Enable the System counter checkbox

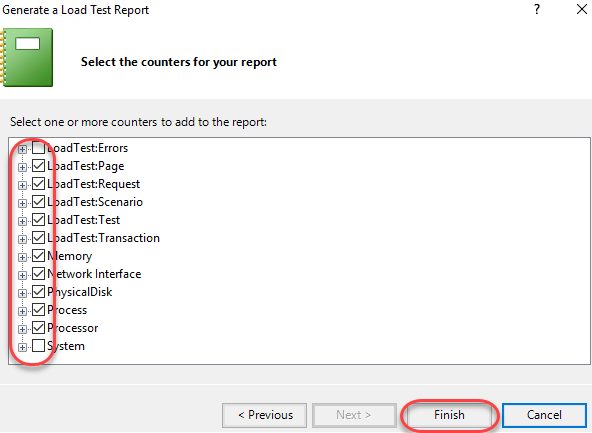click(x=39, y=345)
